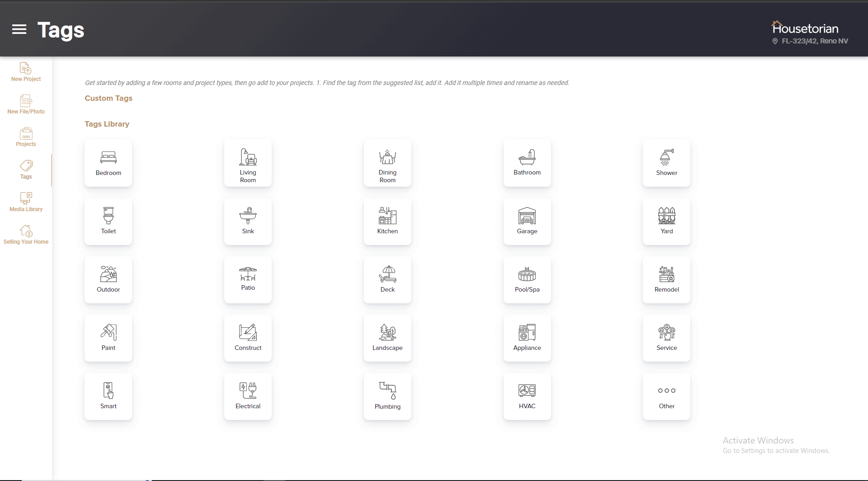
Task: Click the Housetorian logo
Action: (805, 28)
